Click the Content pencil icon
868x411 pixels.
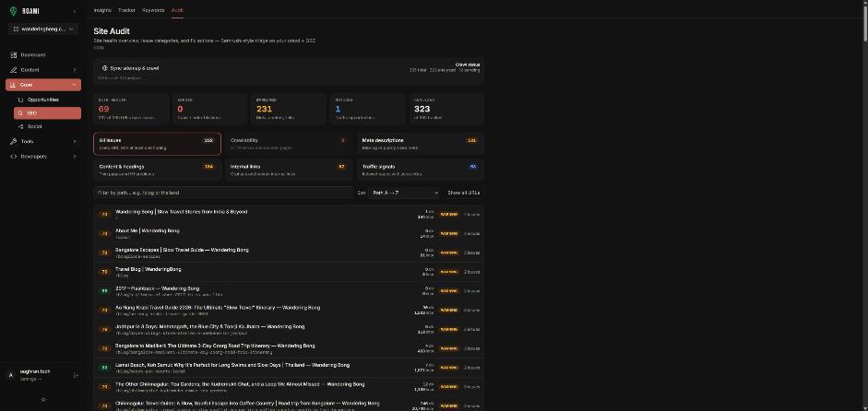point(13,70)
